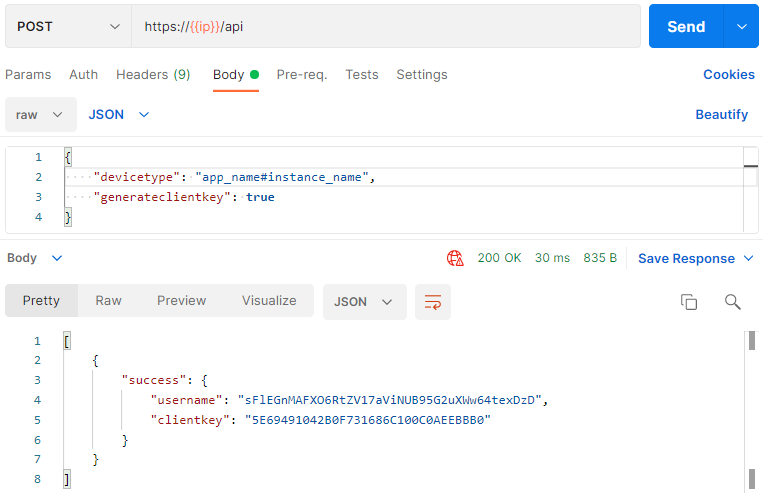
Task: Click the wrap lines icon in response toolbar
Action: coord(433,301)
